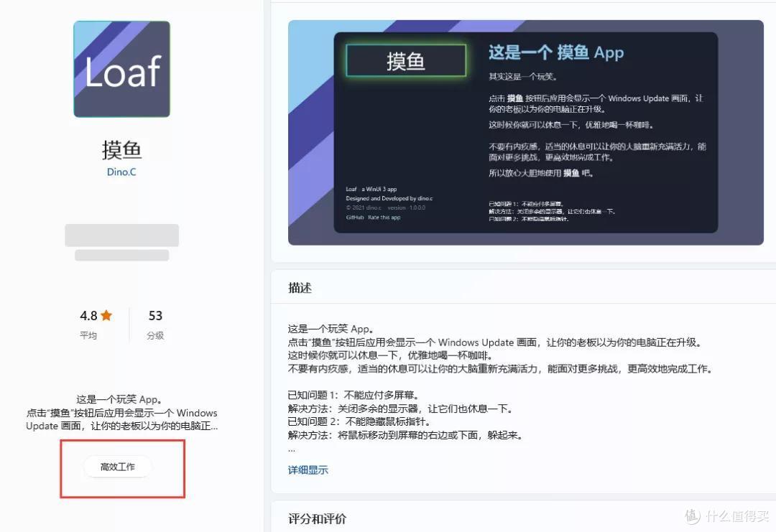Image resolution: width=776 pixels, height=532 pixels.
Task: Click the line 已知问题 2：不能隐藏鼠标指针。
Action: (x=360, y=421)
